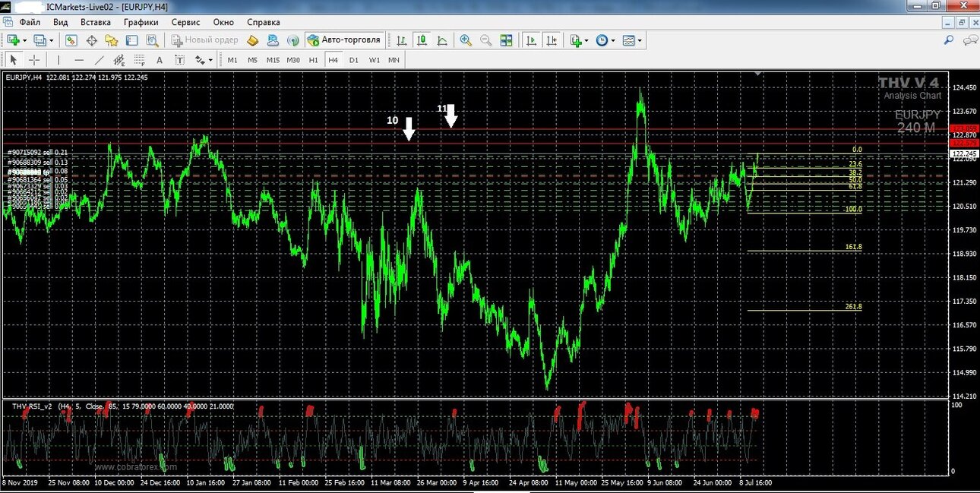Switch to M15 timeframe
The height and width of the screenshot is (493, 980).
[273, 60]
